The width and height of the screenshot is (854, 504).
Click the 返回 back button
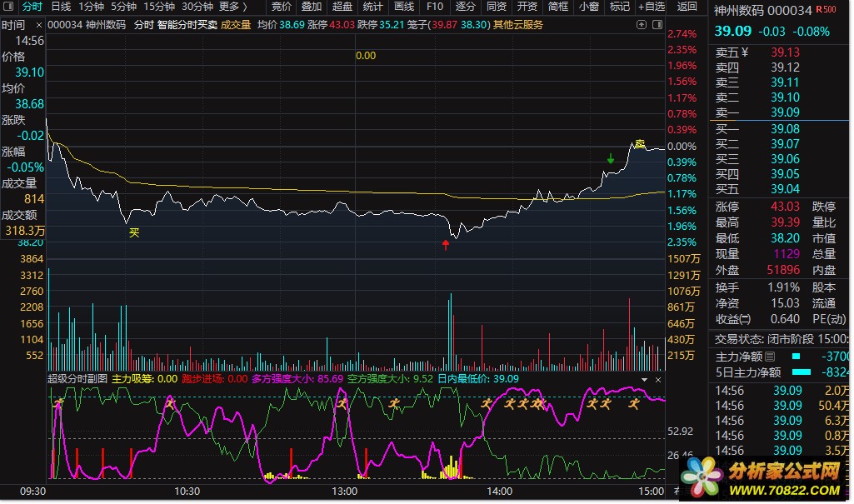687,7
